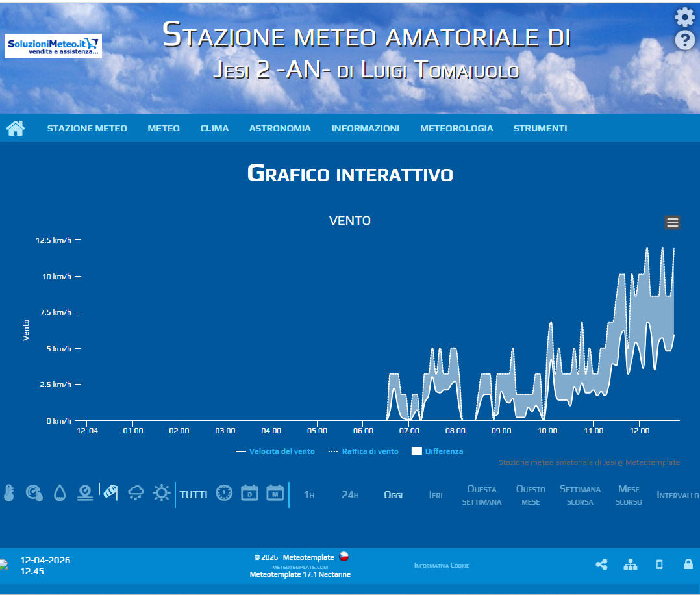
Task: Select the wind sock icon
Action: tap(111, 493)
